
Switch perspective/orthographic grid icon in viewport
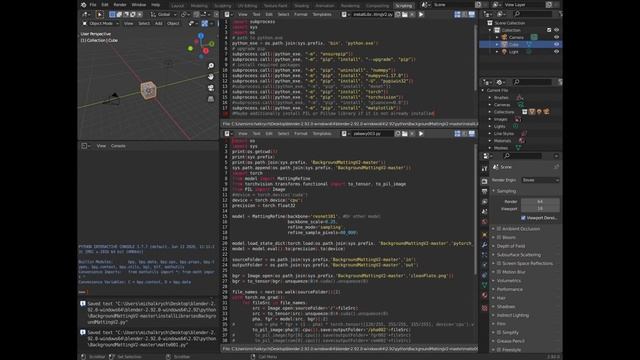tap(211, 99)
